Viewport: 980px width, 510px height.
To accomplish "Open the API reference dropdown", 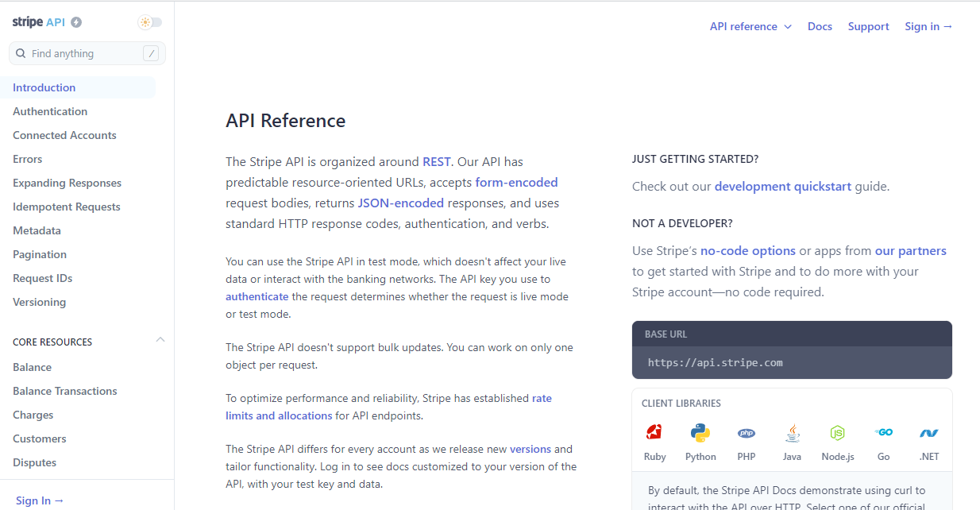I will point(750,26).
